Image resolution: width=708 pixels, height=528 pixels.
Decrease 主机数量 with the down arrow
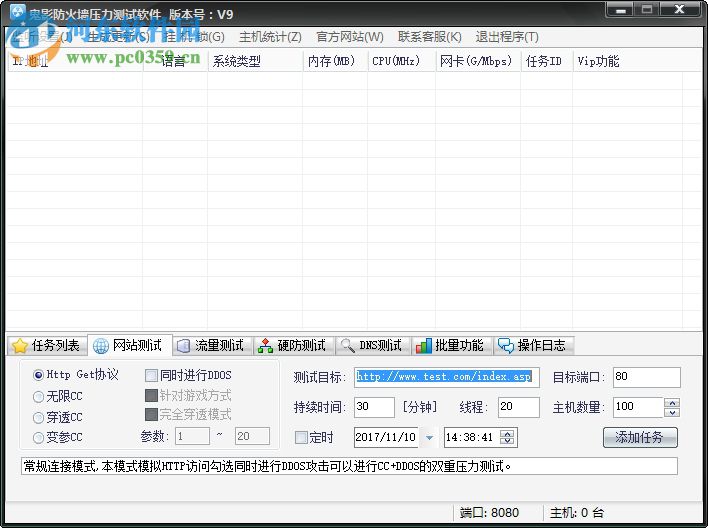tap(672, 412)
